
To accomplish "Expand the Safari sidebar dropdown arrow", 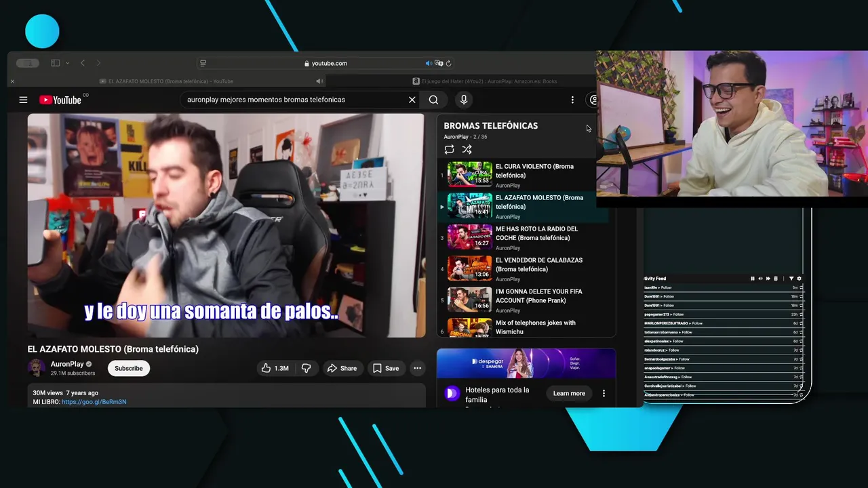I will point(67,63).
